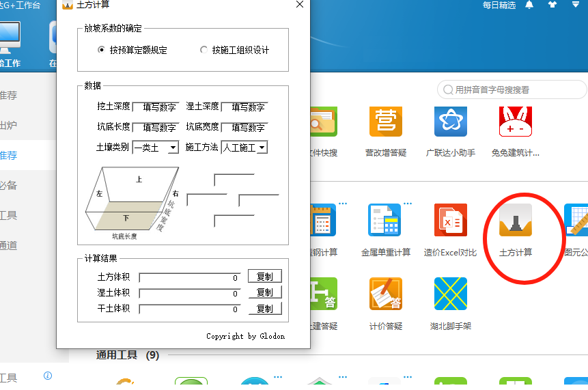
Task: Open the computer monitor work icon
Action: point(10,37)
